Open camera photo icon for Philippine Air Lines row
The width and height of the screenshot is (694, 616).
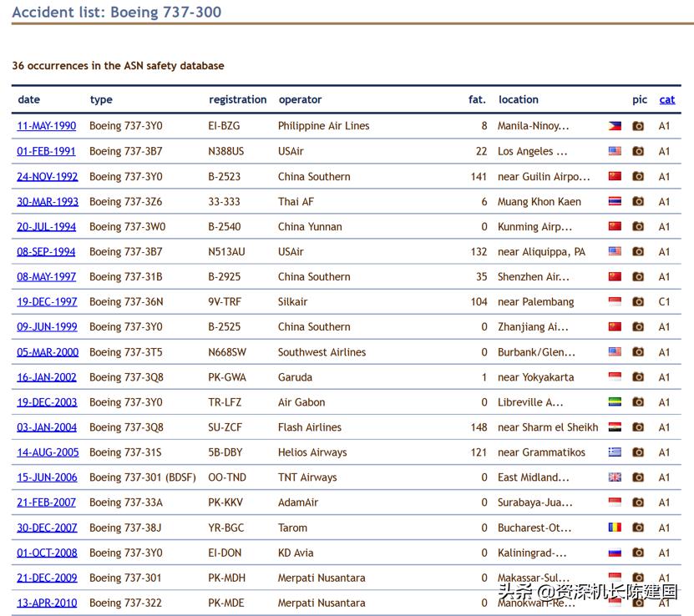638,126
